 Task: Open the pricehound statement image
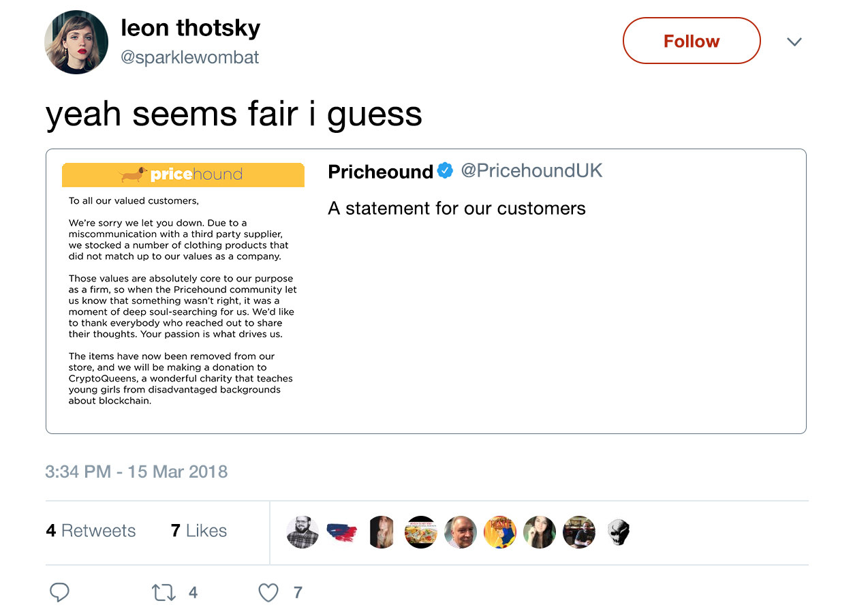pos(183,285)
